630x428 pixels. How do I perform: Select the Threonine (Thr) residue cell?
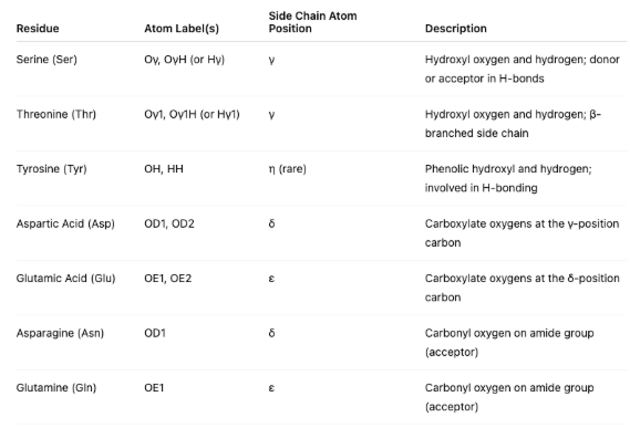click(x=56, y=114)
